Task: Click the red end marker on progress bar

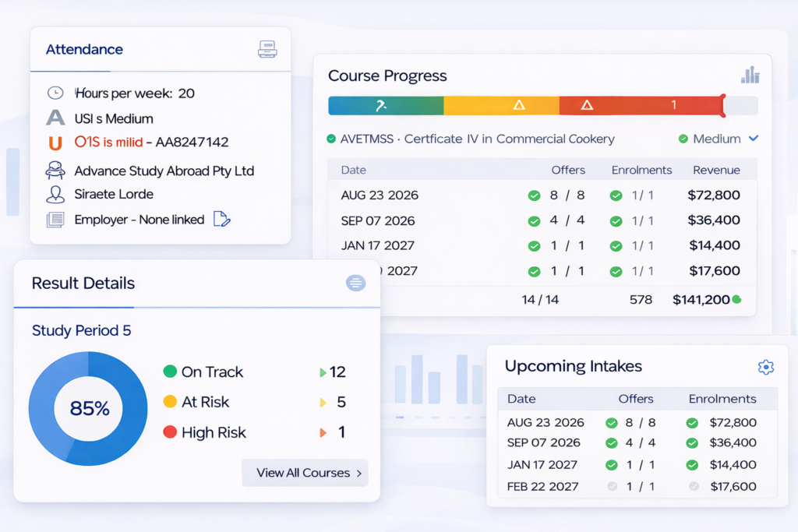Action: pyautogui.click(x=723, y=105)
